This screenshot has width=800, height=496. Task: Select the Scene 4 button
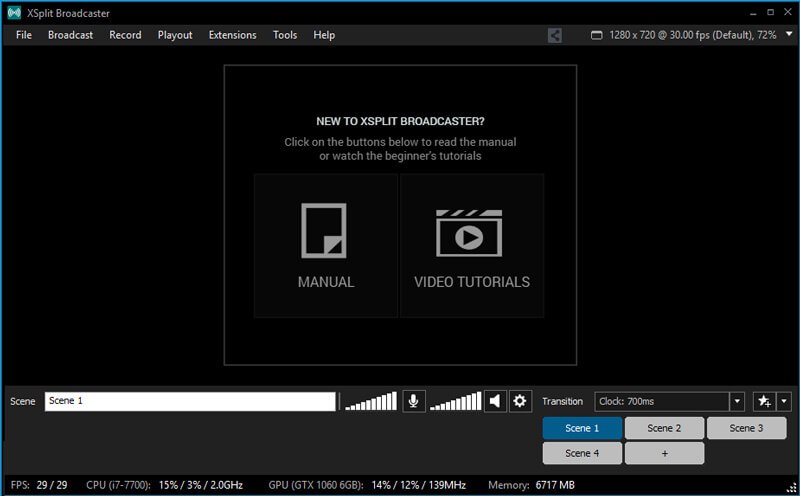[582, 453]
